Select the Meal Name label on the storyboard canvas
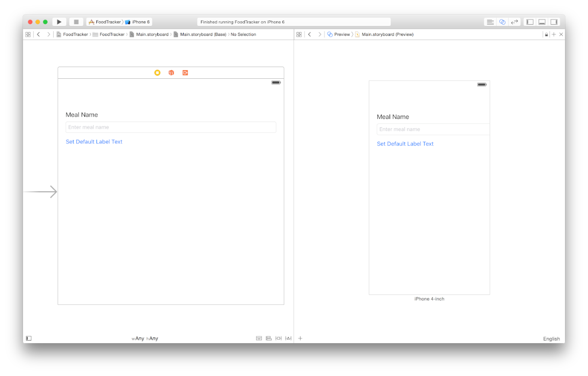Image resolution: width=588 pixels, height=376 pixels. click(82, 115)
